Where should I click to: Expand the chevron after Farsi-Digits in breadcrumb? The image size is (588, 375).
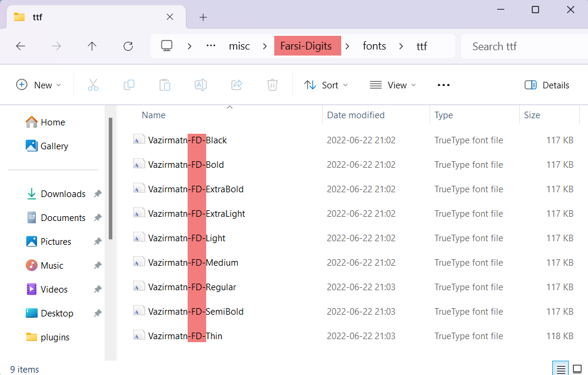click(x=347, y=46)
